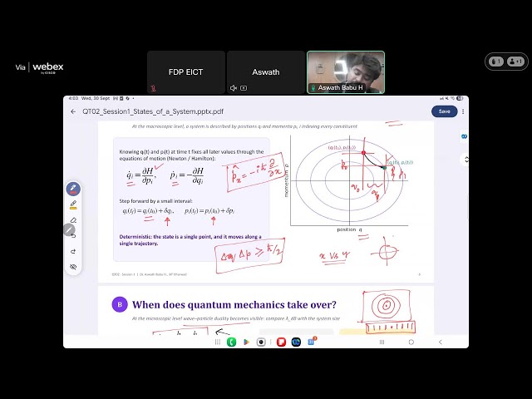Save the annotated PDF
This screenshot has width=532, height=399.
pos(444,111)
